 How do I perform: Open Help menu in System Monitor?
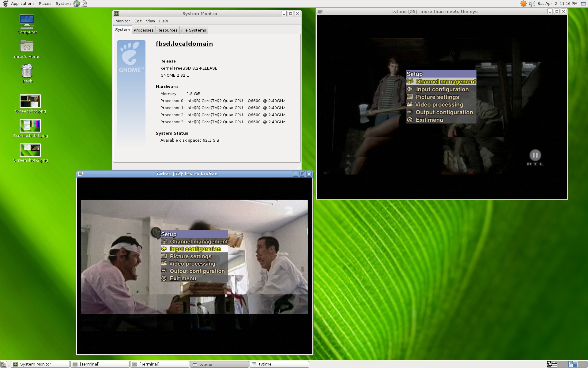coord(164,21)
